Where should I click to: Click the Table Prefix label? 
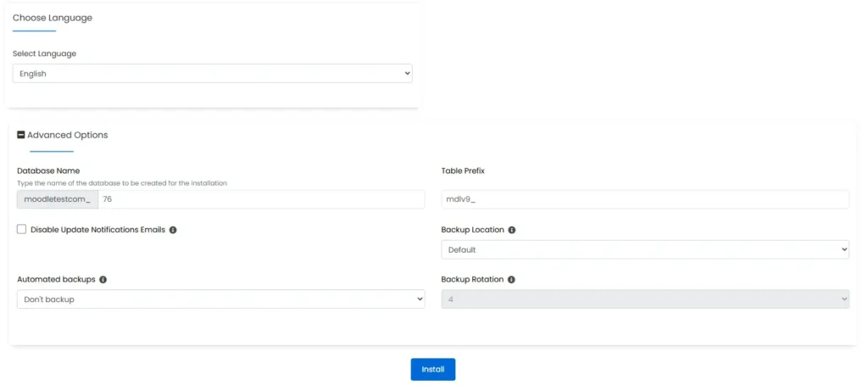tap(463, 170)
